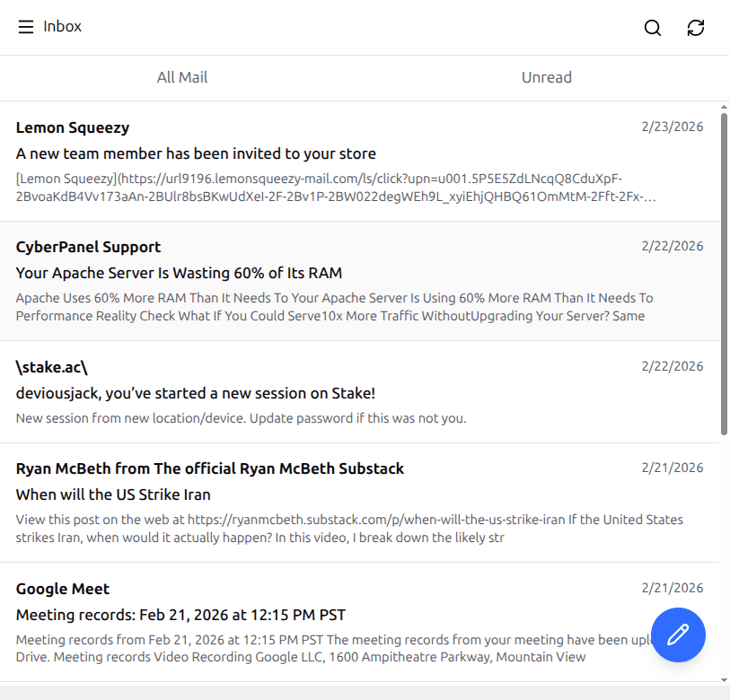This screenshot has height=700, width=730.
Task: Refresh the inbox
Action: tap(696, 28)
